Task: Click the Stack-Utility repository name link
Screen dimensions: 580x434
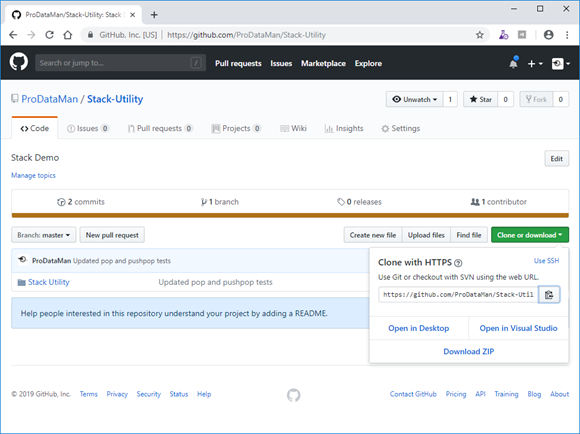Action: click(115, 99)
